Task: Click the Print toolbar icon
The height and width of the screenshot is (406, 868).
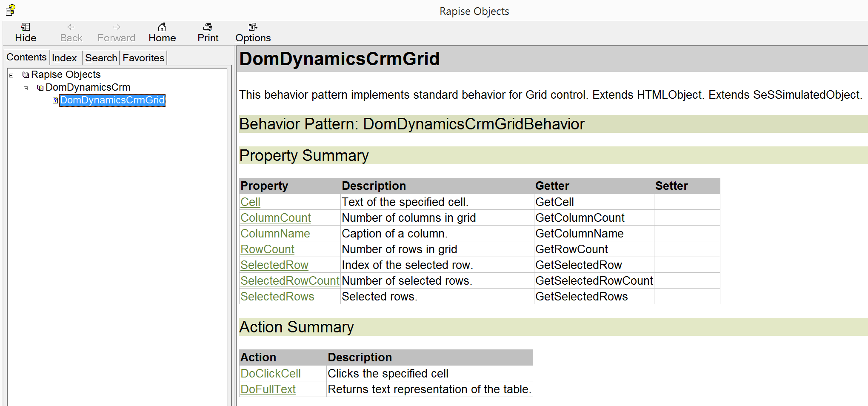Action: [x=208, y=27]
